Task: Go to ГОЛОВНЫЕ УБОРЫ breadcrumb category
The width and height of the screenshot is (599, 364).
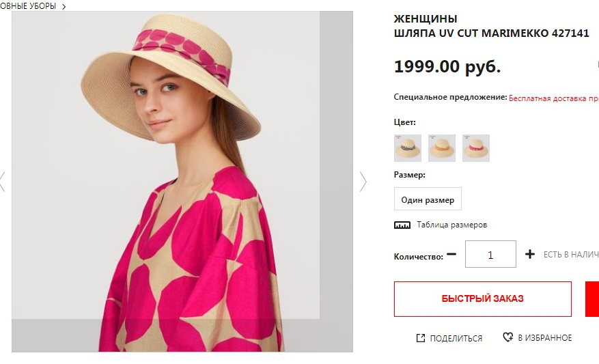Action: [28, 6]
